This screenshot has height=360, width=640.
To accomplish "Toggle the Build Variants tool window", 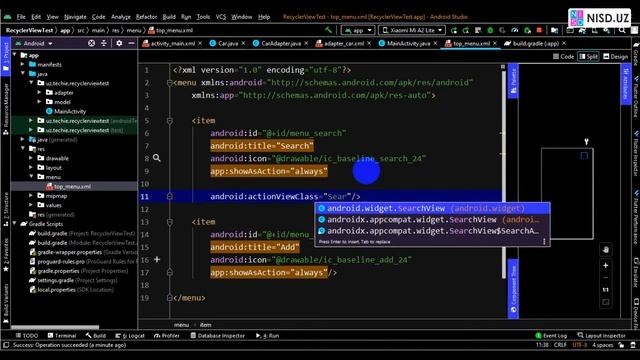I will (x=6, y=304).
